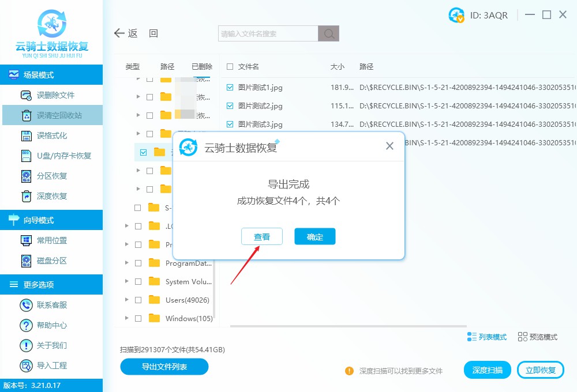This screenshot has width=577, height=392.
Task: Click the 版本号: 3.21.0.17 version text
Action: 32,386
